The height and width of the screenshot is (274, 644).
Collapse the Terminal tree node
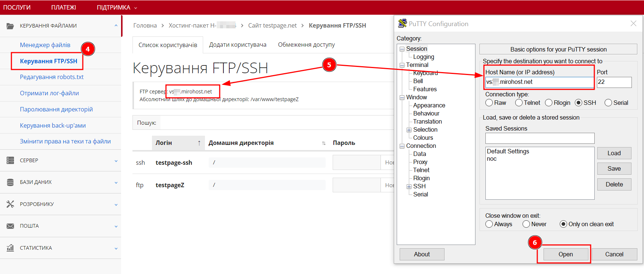(x=402, y=65)
